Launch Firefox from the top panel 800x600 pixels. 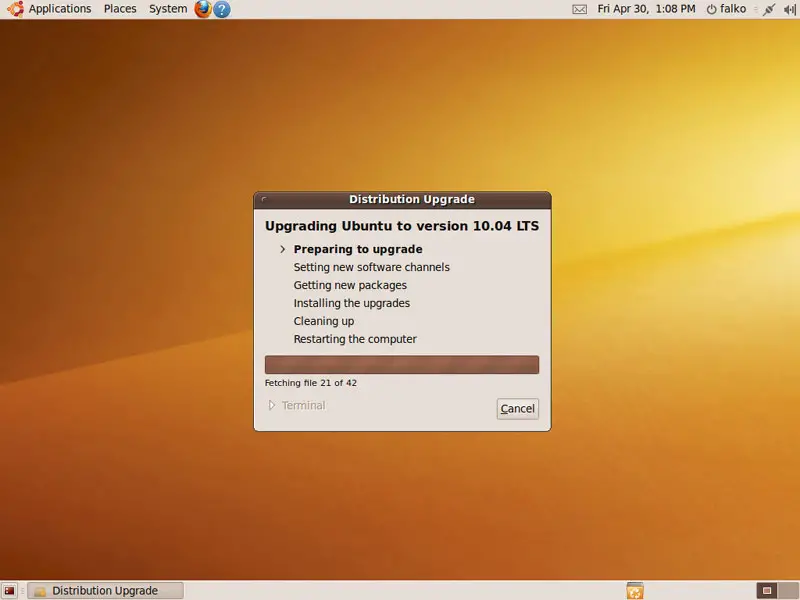click(x=203, y=9)
